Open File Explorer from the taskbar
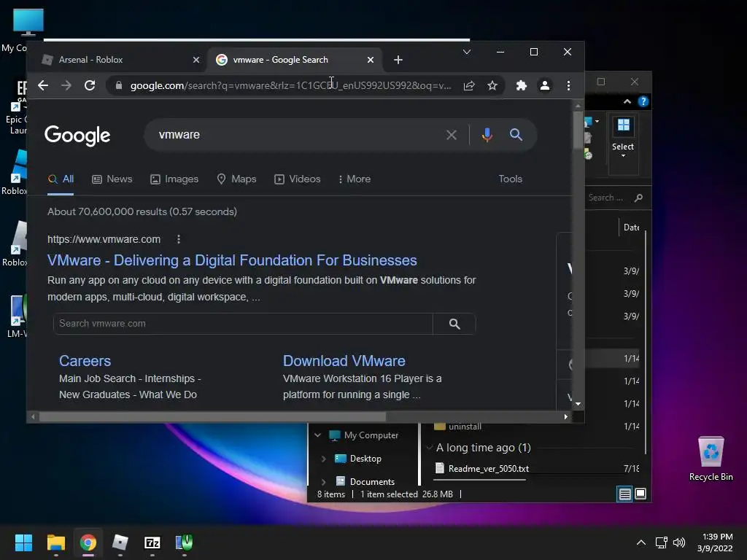This screenshot has height=560, width=747. (55, 542)
